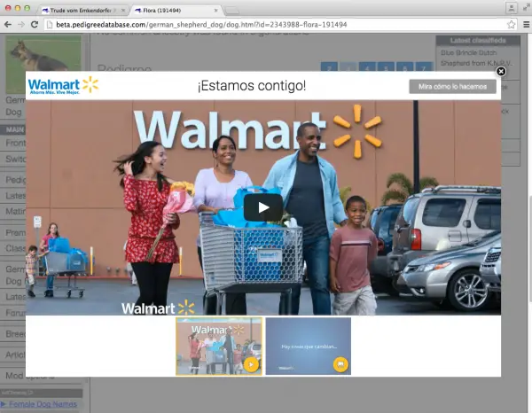Toggle fullscreen with the arrows icon
The height and width of the screenshot is (413, 532).
click(526, 7)
